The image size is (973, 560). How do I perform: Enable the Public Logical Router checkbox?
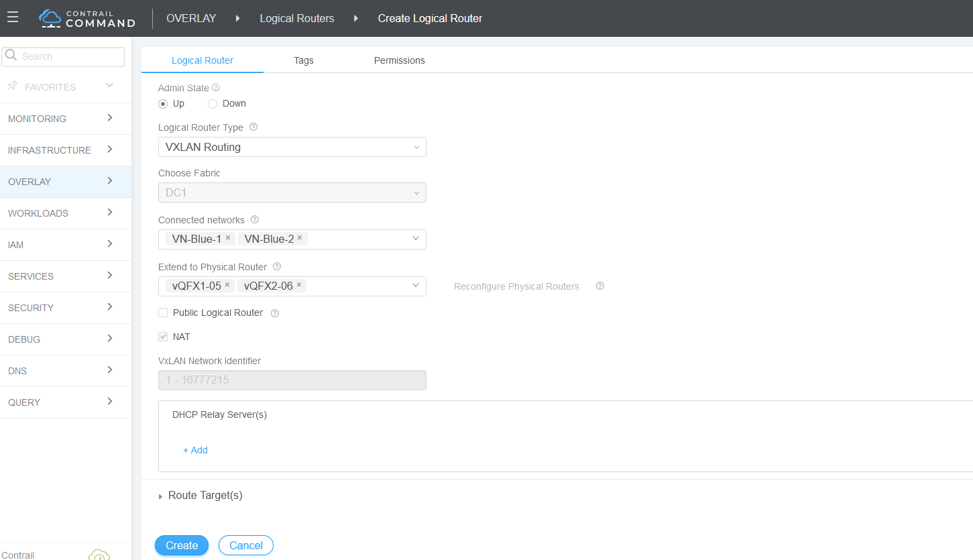click(x=163, y=313)
